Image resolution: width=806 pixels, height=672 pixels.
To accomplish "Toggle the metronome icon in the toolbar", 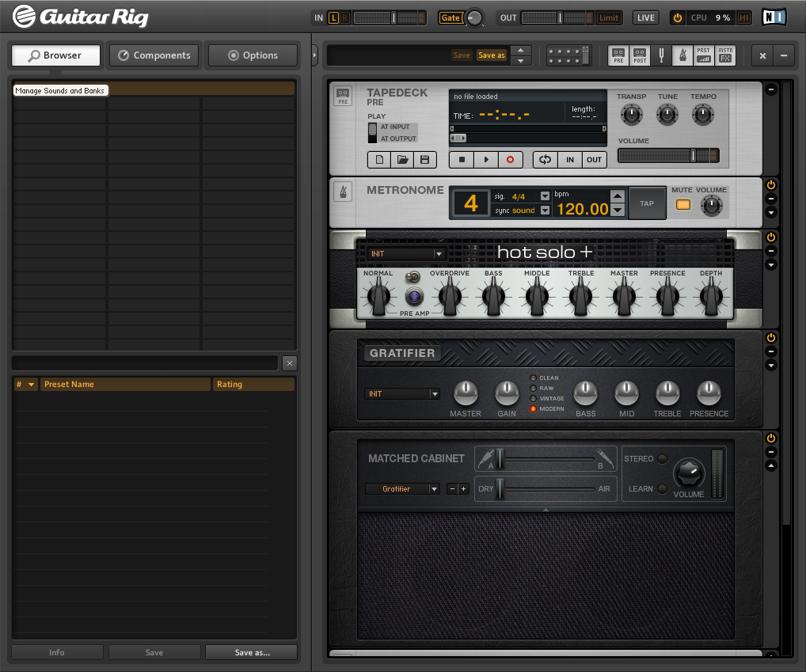I will 682,55.
